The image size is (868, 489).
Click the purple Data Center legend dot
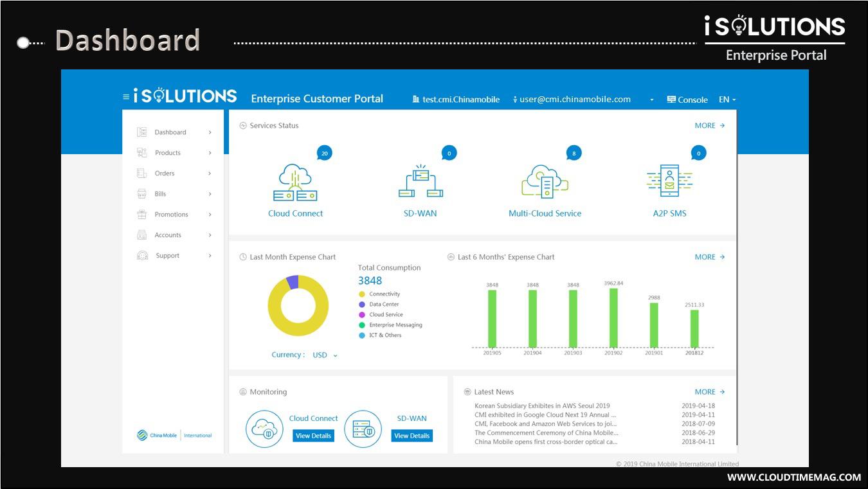tap(362, 305)
